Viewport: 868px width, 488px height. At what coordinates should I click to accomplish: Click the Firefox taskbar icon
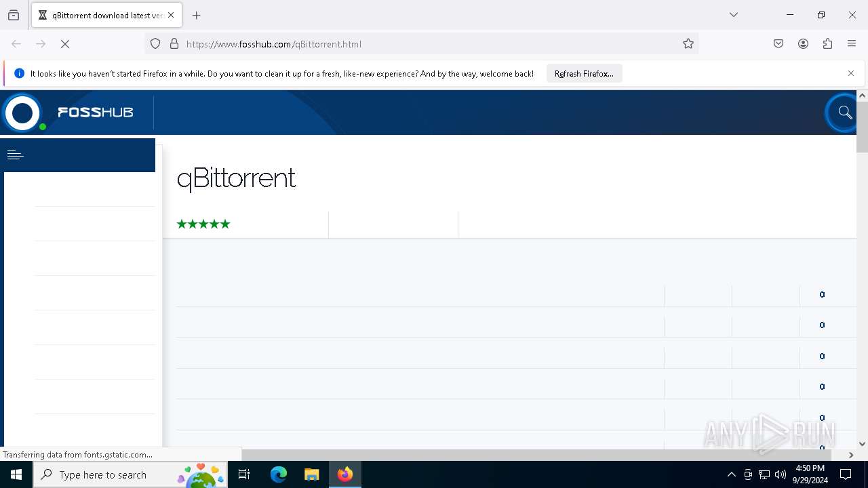click(345, 474)
